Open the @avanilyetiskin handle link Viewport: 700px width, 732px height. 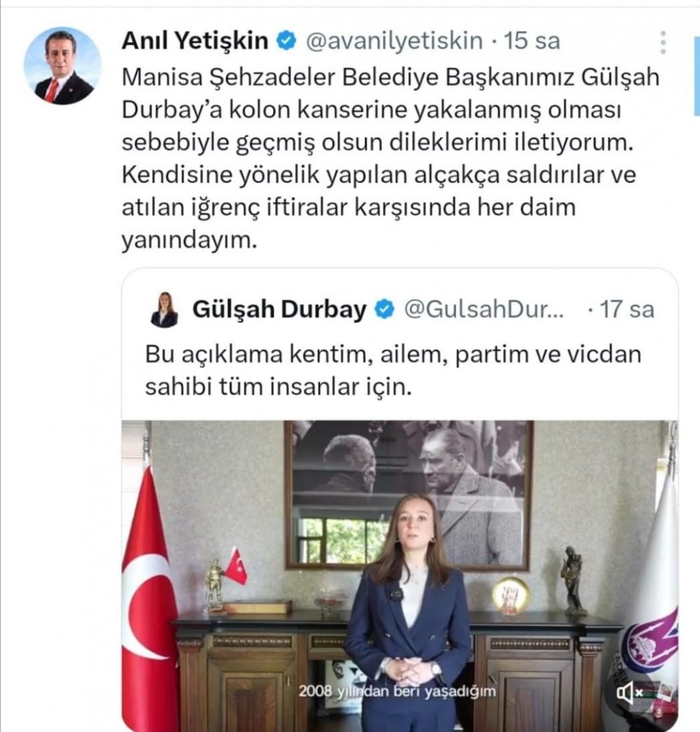coord(394,41)
